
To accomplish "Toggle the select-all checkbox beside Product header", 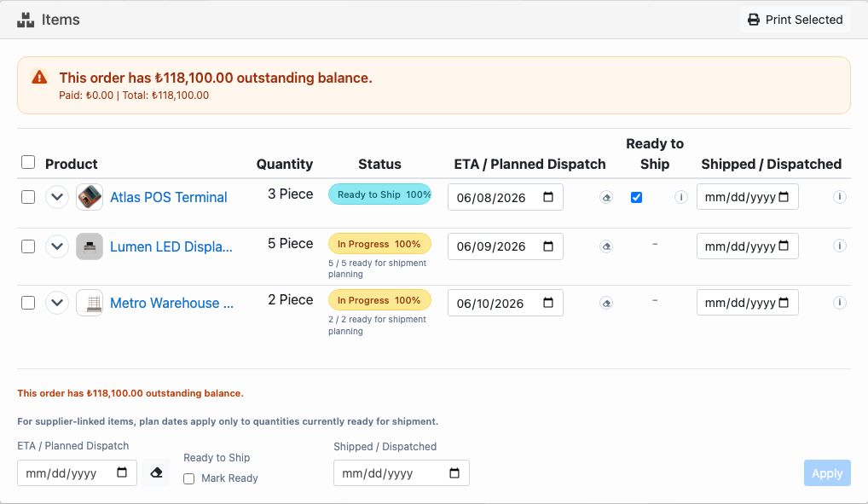I will pos(28,162).
